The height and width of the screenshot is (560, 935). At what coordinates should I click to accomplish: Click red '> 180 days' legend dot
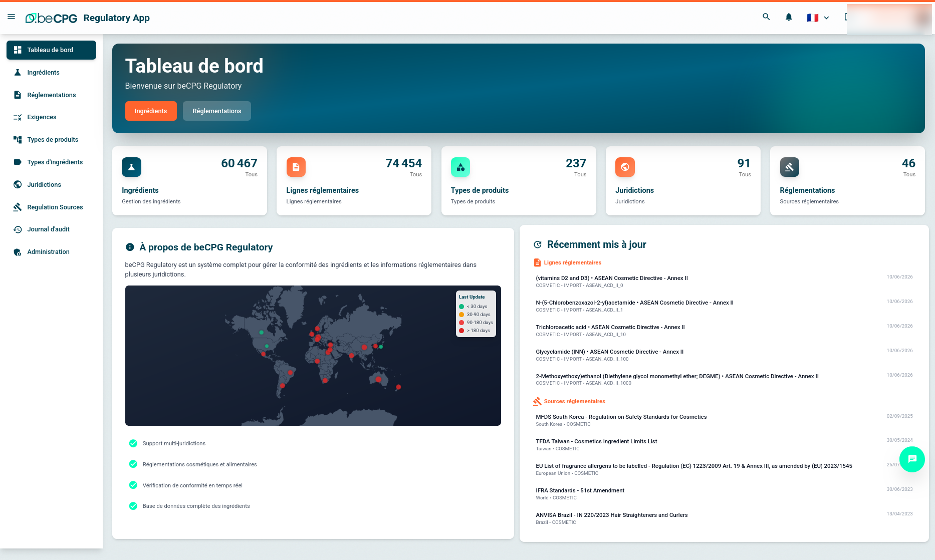click(x=461, y=331)
